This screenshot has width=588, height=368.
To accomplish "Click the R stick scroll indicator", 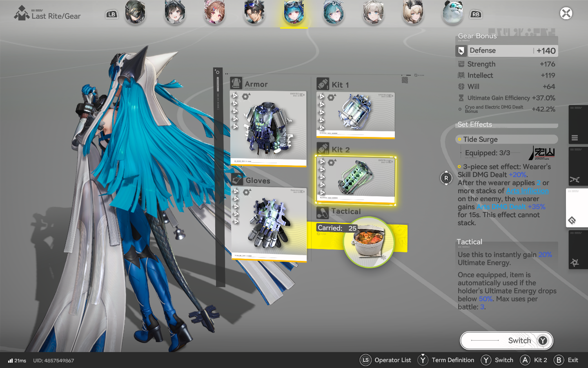I will click(446, 178).
